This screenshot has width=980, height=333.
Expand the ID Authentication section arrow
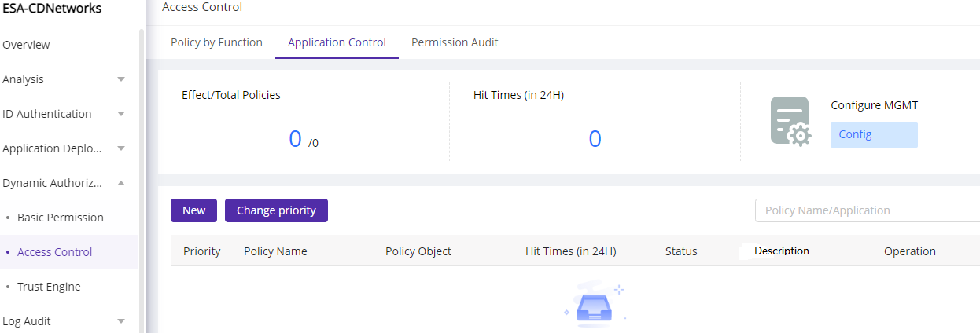pos(121,114)
